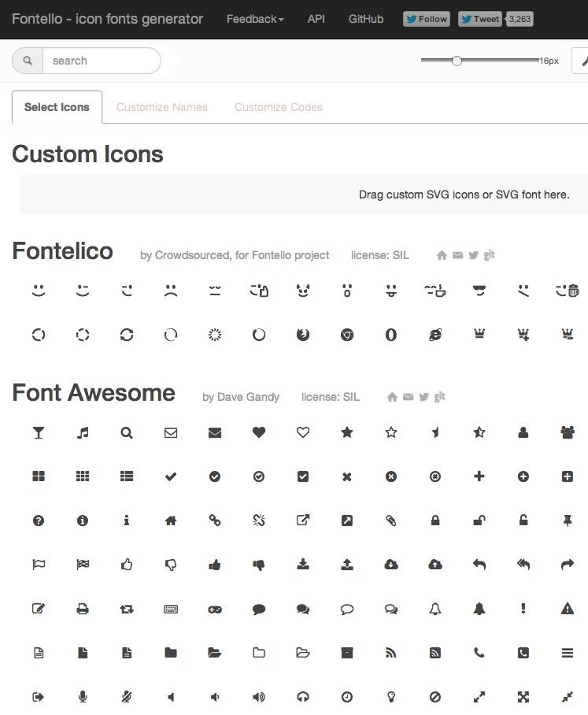Open the Feedback dropdown menu
This screenshot has height=715, width=588.
point(253,19)
